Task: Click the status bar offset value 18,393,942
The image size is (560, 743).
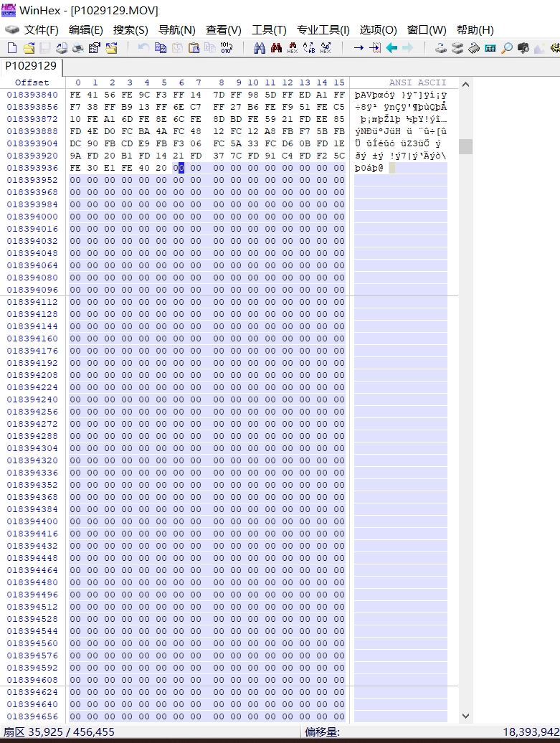Action: [x=531, y=732]
